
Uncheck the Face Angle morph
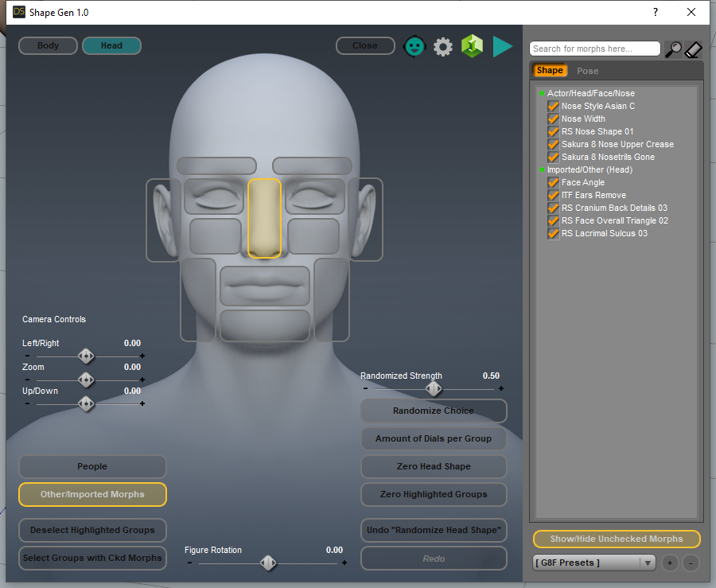coord(553,183)
